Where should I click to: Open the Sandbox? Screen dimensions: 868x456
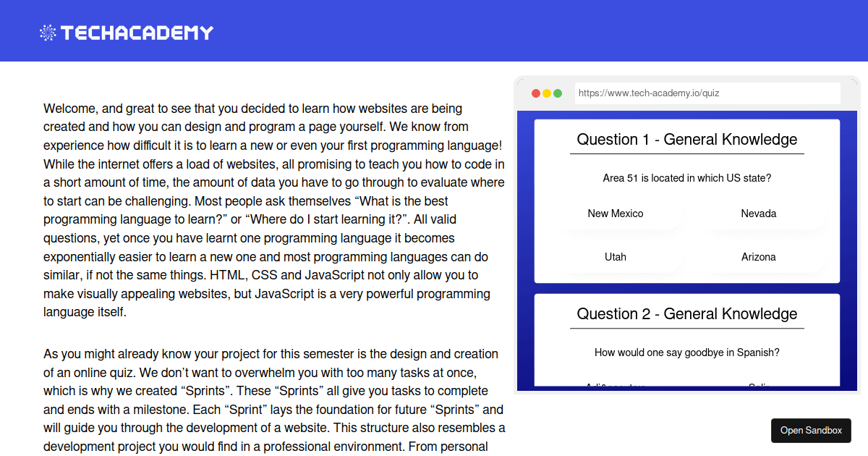(x=811, y=430)
